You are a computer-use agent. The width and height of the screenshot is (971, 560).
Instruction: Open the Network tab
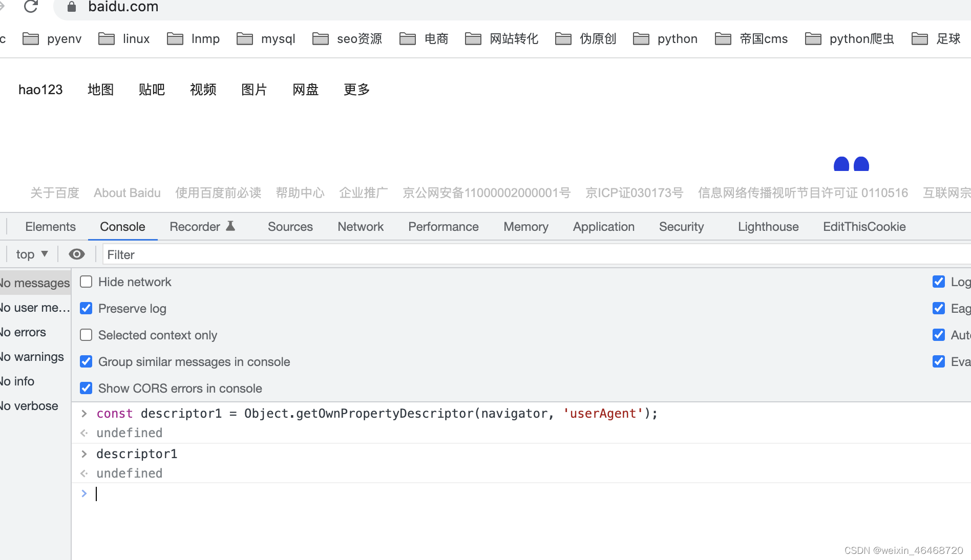(361, 227)
